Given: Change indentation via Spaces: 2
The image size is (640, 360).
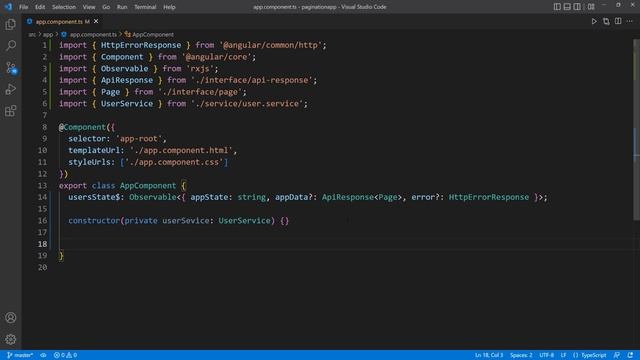Looking at the screenshot, I should click(521, 355).
